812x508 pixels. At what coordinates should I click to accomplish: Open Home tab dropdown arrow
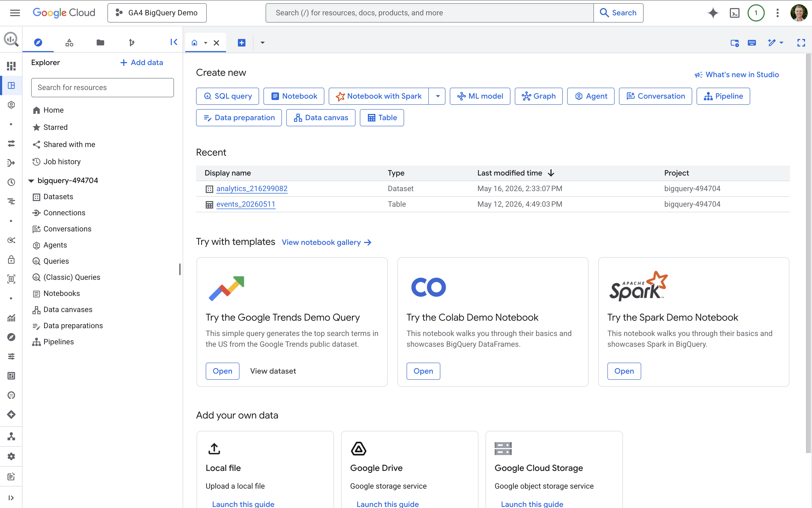pos(206,43)
